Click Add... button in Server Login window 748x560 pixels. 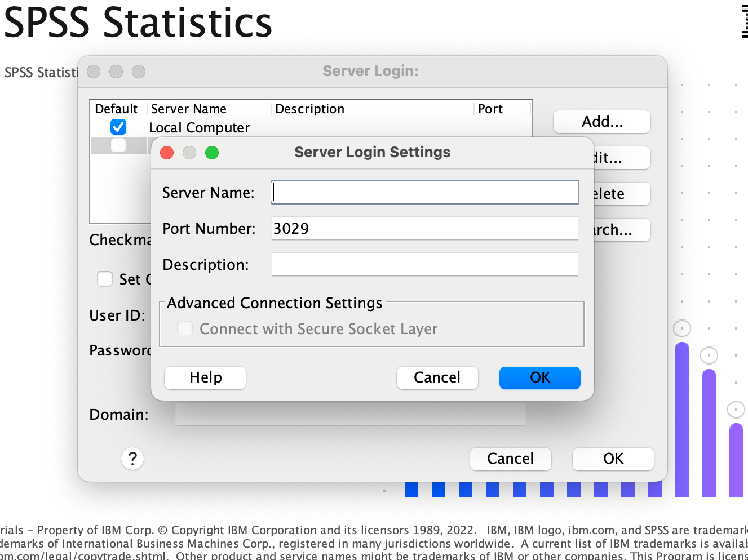602,122
